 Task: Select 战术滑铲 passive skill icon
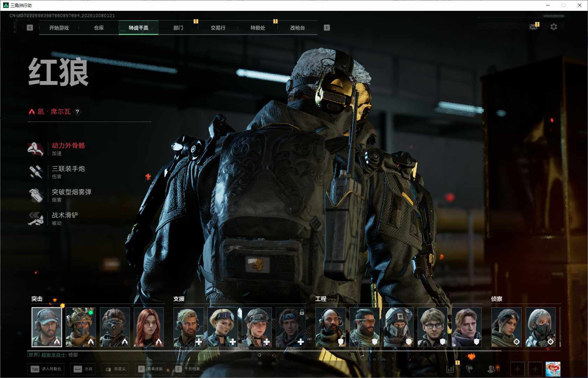[x=36, y=218]
